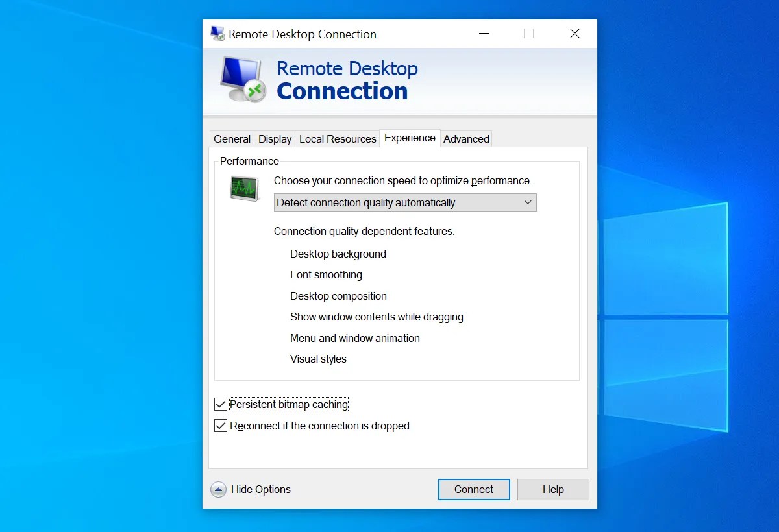Screen dimensions: 779x532
Task: Switch to the General tab
Action: (x=232, y=138)
